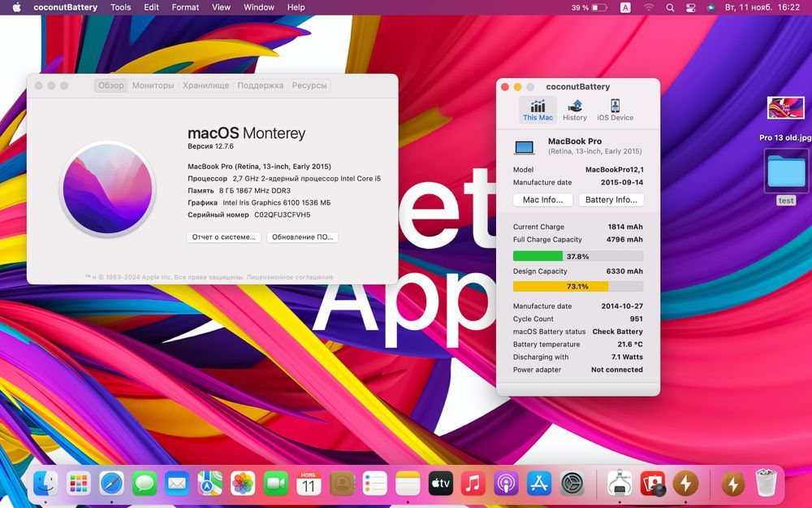Select the Обзор tab

[110, 85]
